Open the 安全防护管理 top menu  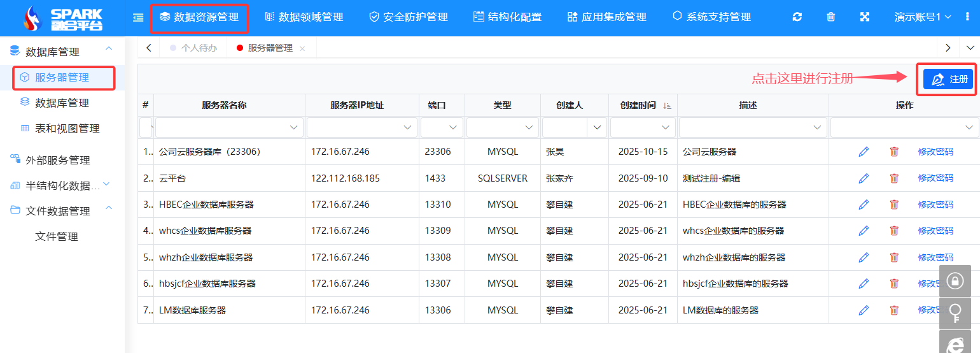click(x=408, y=17)
